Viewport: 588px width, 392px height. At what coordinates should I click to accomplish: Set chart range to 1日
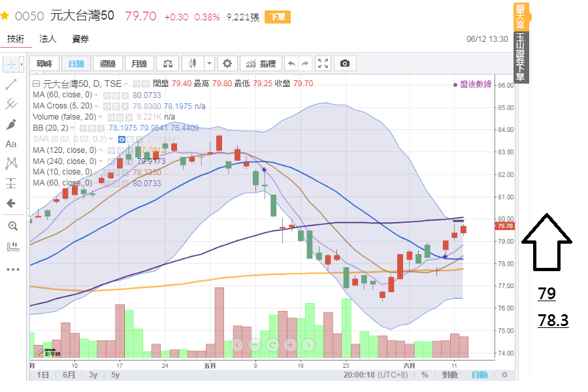click(42, 375)
